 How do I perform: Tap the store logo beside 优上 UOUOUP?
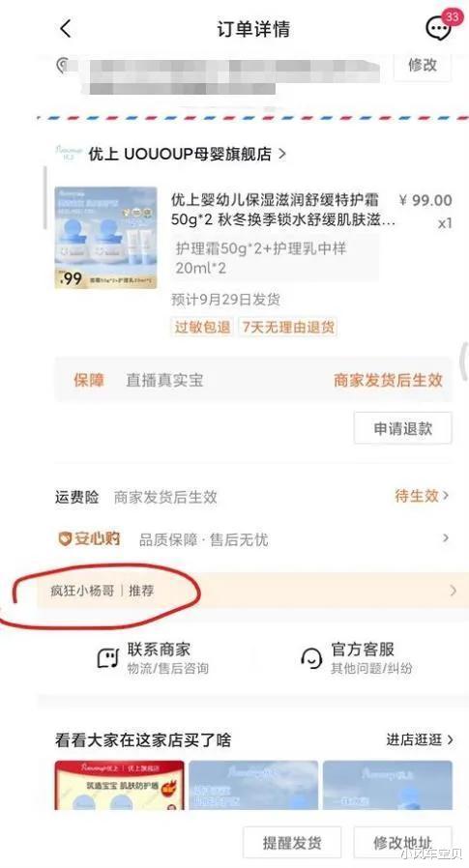tap(69, 153)
